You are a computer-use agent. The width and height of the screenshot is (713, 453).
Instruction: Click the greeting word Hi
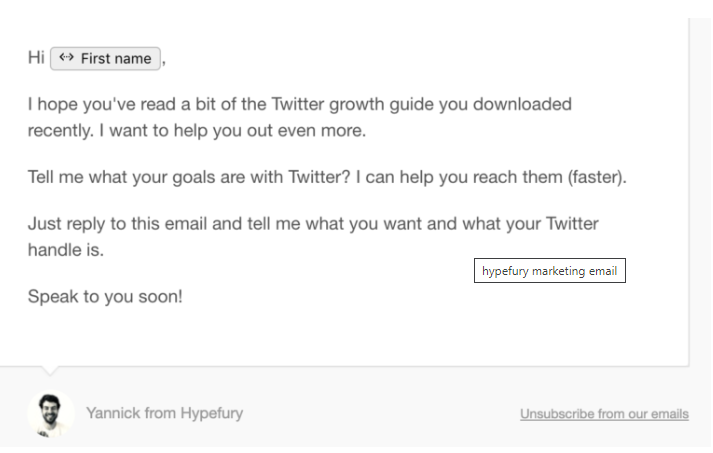[36, 58]
